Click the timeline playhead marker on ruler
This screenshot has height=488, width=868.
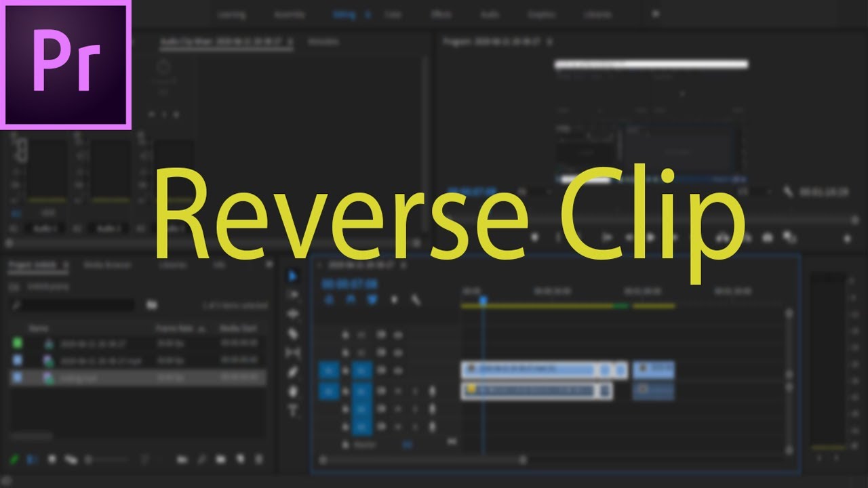(483, 299)
